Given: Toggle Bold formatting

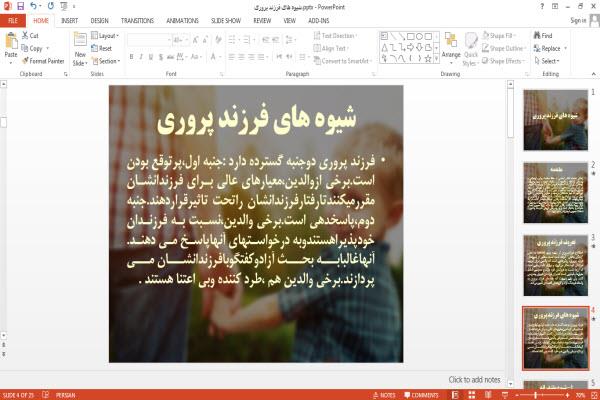Looking at the screenshot, I should pyautogui.click(x=131, y=57).
